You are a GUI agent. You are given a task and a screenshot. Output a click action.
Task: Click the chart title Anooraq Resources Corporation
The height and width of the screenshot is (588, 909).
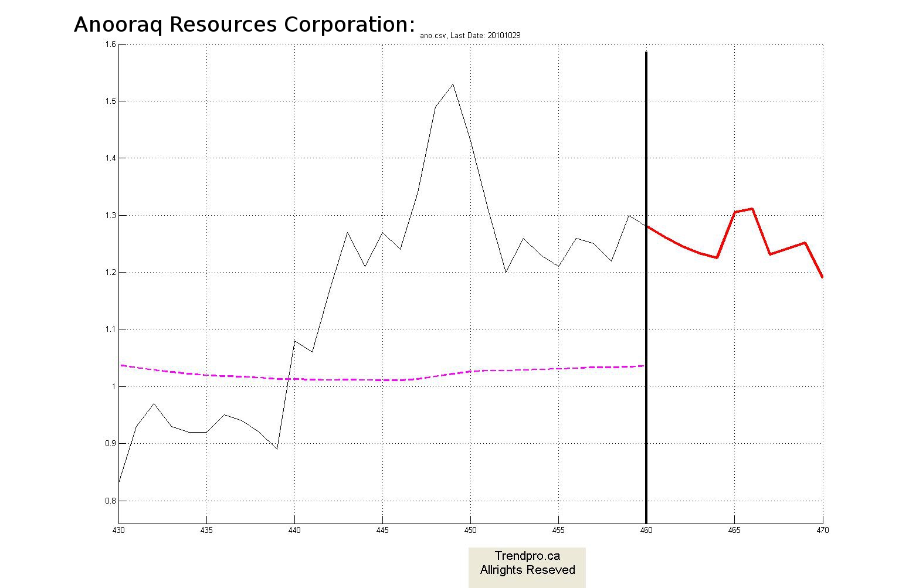244,25
